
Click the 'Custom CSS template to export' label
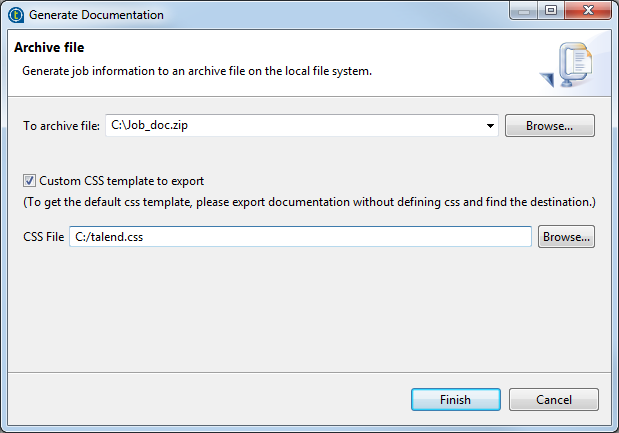121,181
